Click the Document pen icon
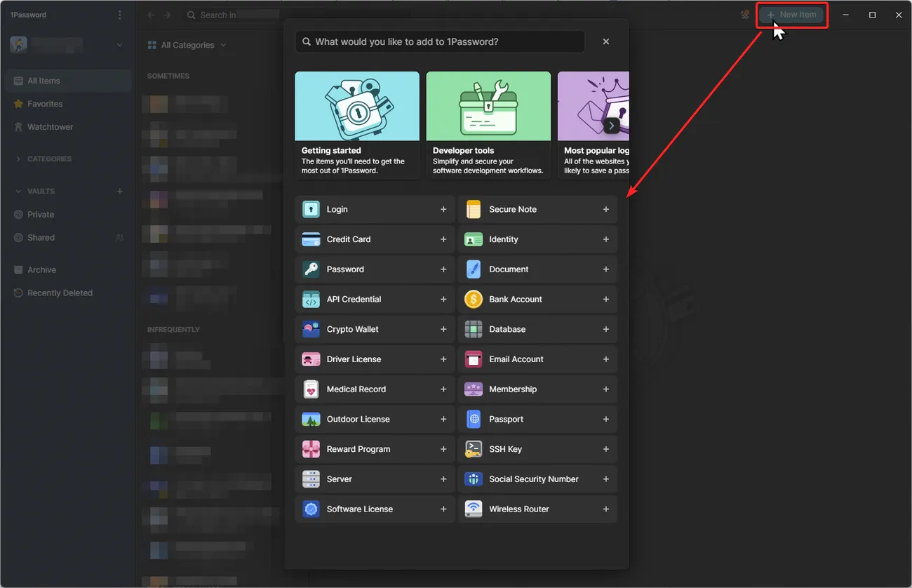 pos(474,269)
